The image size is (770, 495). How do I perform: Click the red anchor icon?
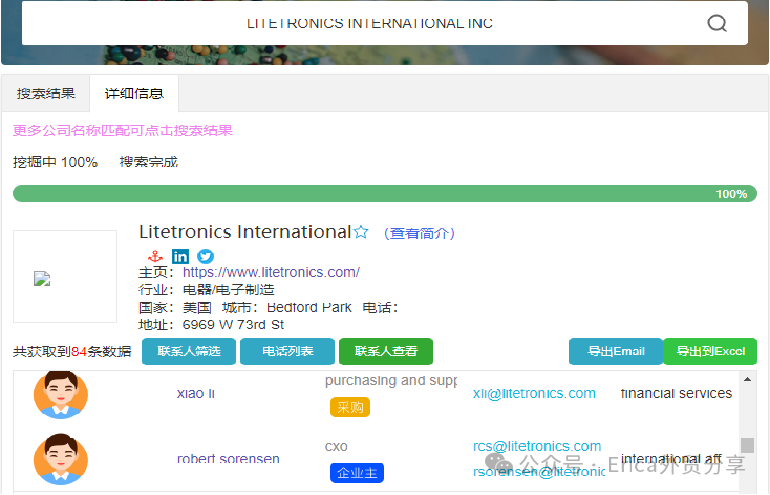coord(155,256)
